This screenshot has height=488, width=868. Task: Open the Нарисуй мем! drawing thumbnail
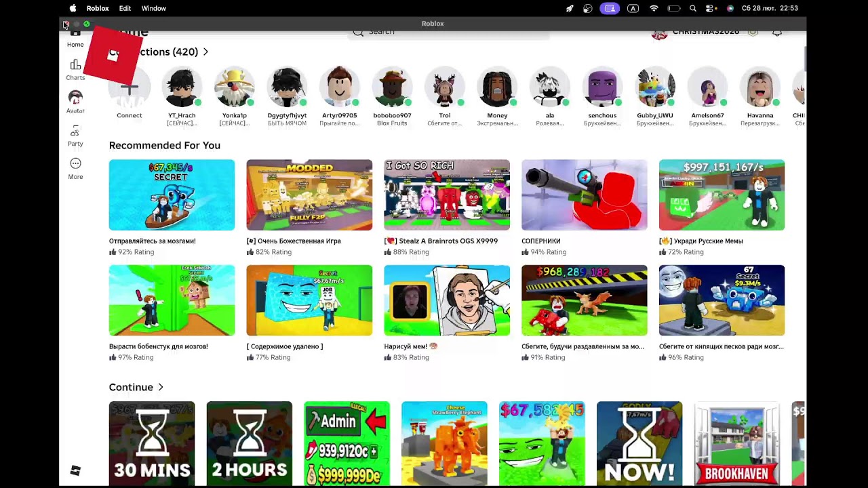(447, 300)
